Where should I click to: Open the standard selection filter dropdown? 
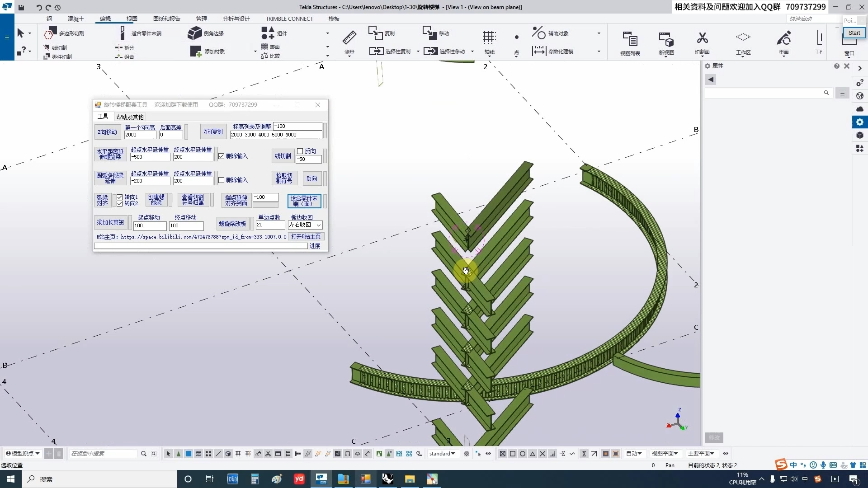point(442,453)
